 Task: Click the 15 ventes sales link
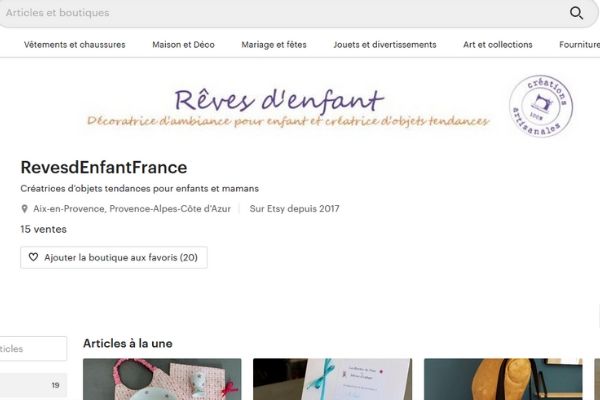point(44,229)
